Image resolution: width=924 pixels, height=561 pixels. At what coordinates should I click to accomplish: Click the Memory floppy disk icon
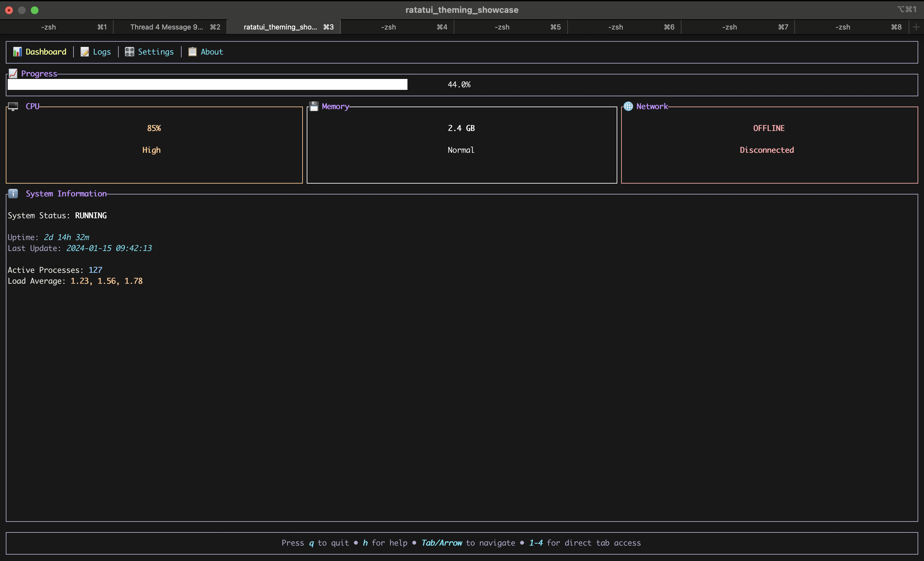tap(314, 107)
